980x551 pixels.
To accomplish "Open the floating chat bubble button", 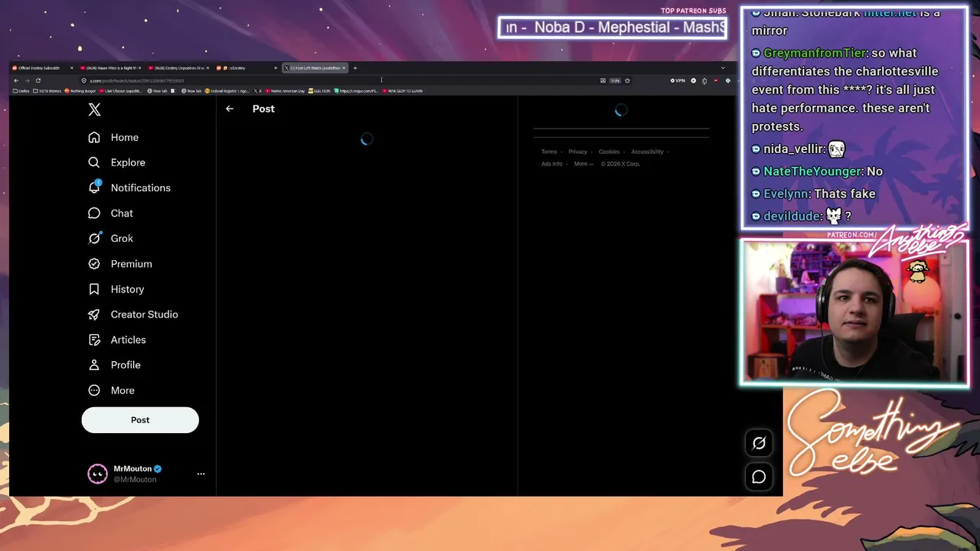I will pos(759,477).
